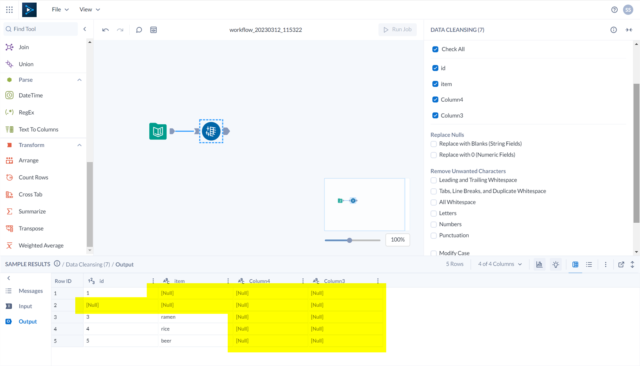The image size is (640, 366).
Task: Open the File menu
Action: (x=60, y=9)
